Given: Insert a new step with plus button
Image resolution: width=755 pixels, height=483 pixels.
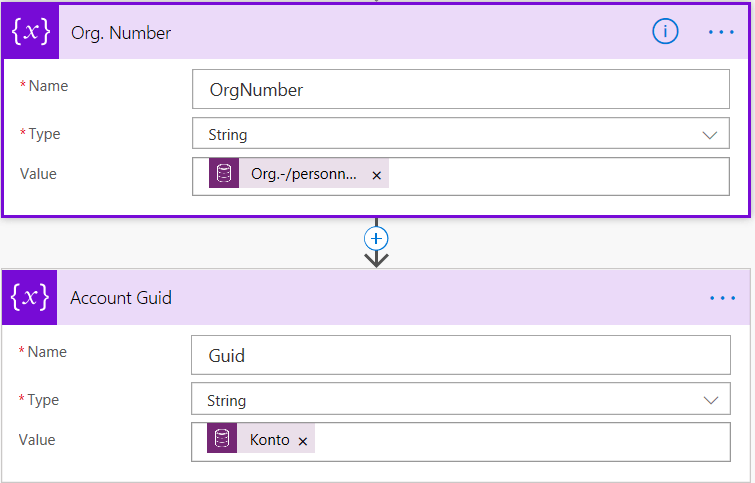Looking at the screenshot, I should 377,238.
